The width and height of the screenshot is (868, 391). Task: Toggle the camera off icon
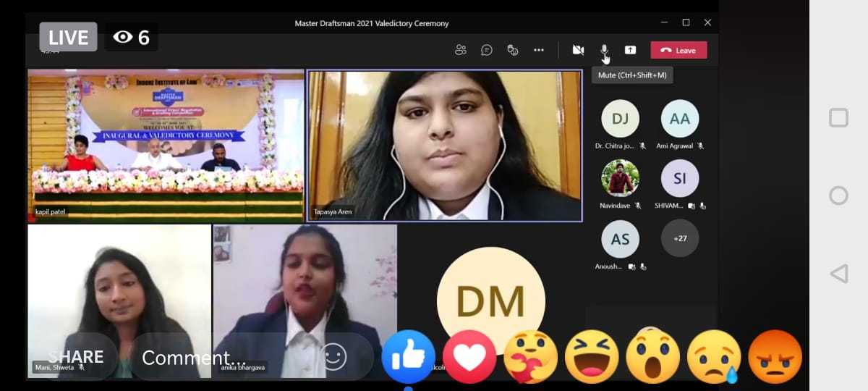[578, 50]
